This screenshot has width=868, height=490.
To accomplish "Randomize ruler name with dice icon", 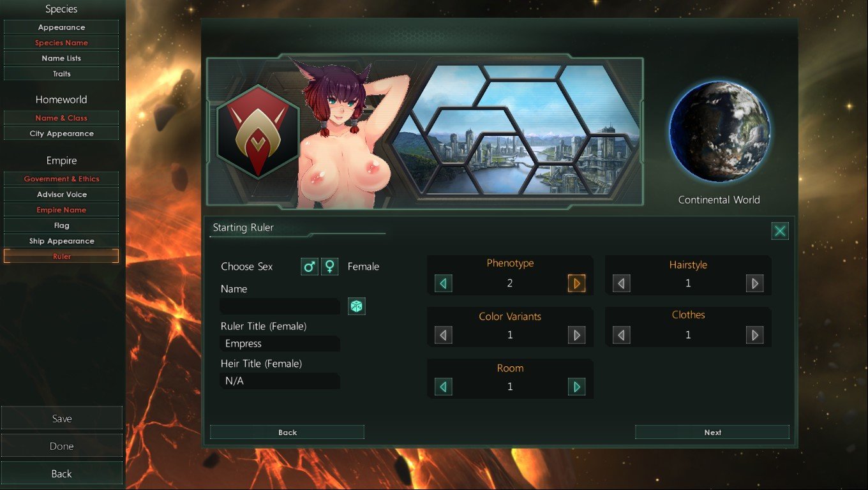I will (x=356, y=306).
